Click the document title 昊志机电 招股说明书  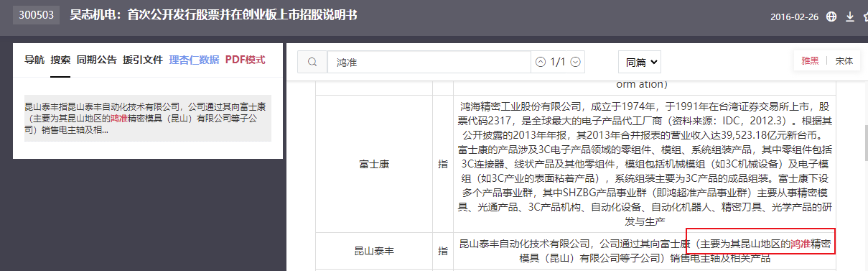[213, 16]
